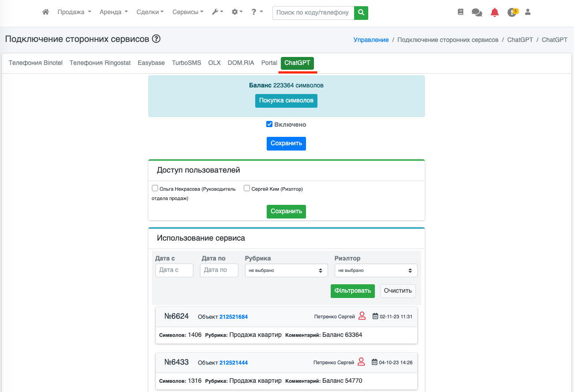Expand the Продажа menu
Image resolution: width=574 pixels, height=392 pixels.
[74, 12]
